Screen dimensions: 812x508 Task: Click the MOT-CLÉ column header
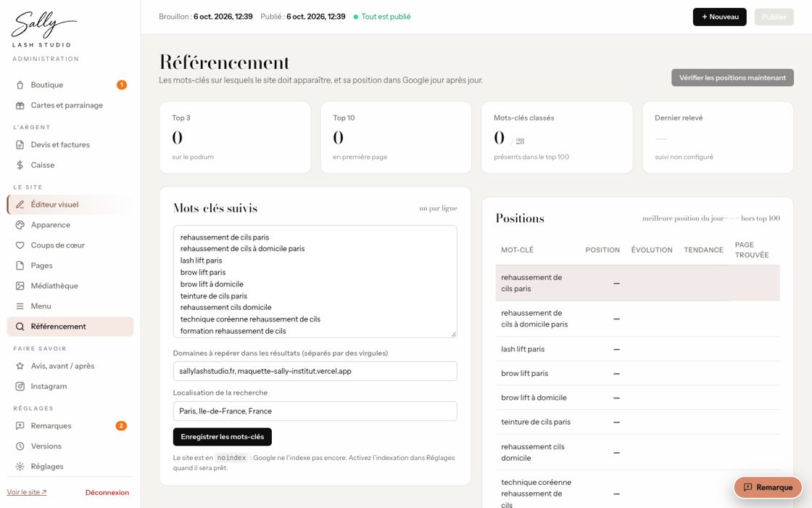coord(517,250)
